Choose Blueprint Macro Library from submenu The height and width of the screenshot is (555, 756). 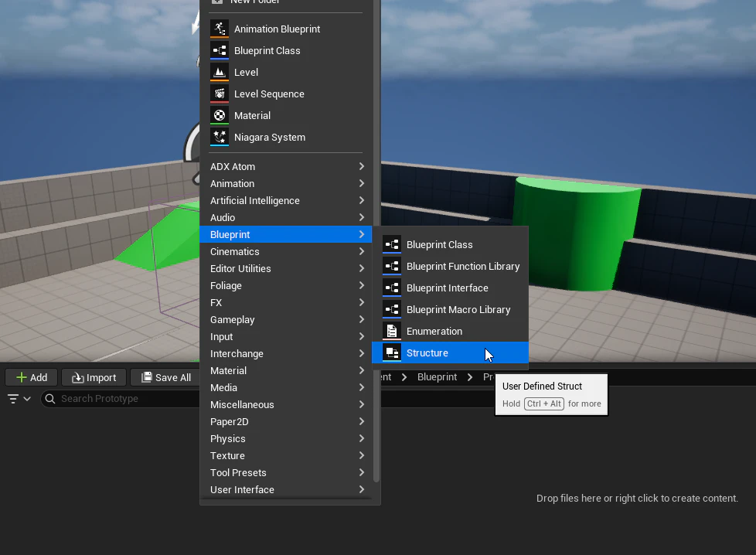click(x=451, y=309)
